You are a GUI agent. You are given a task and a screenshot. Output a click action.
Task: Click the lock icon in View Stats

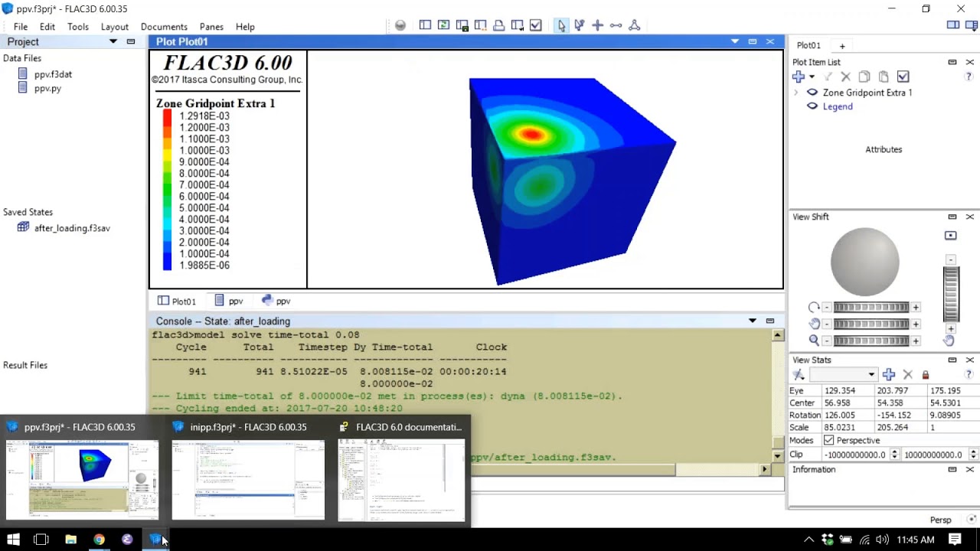click(x=926, y=375)
